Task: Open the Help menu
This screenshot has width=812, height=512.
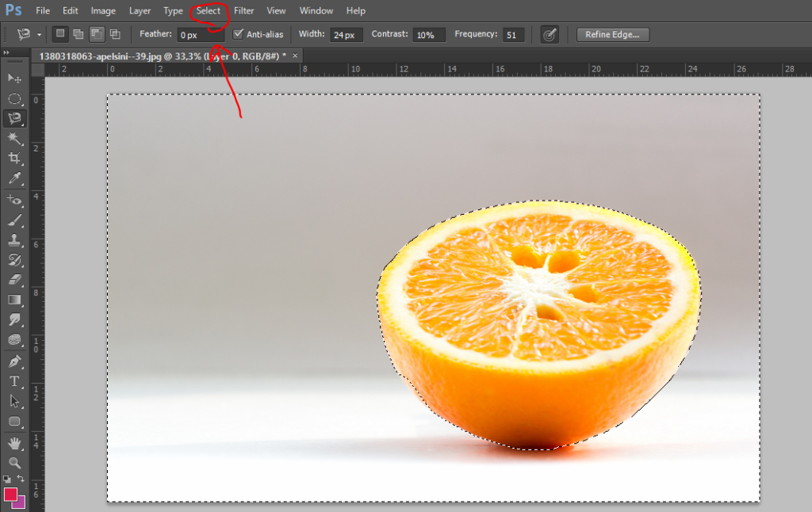Action: click(x=356, y=10)
